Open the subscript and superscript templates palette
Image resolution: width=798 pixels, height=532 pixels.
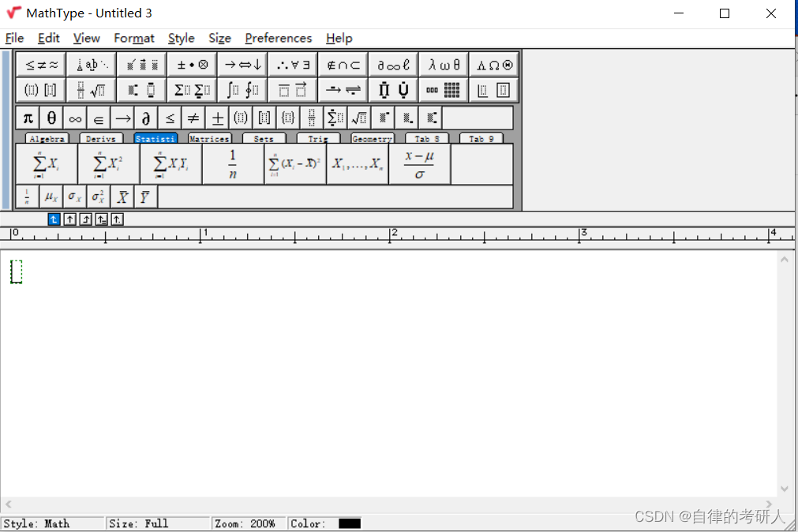[142, 90]
